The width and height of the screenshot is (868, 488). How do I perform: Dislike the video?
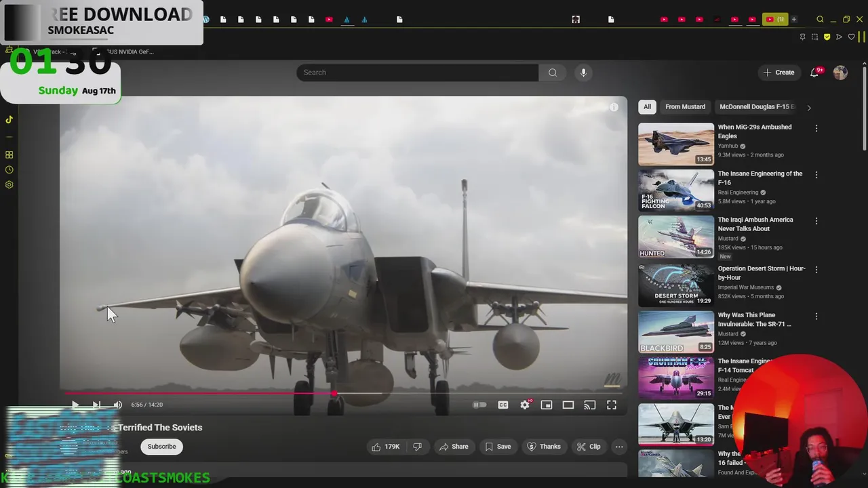coord(418,447)
